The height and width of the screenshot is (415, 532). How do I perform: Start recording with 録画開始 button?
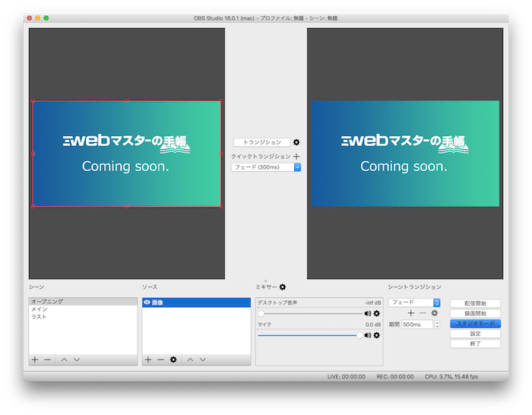pyautogui.click(x=475, y=314)
